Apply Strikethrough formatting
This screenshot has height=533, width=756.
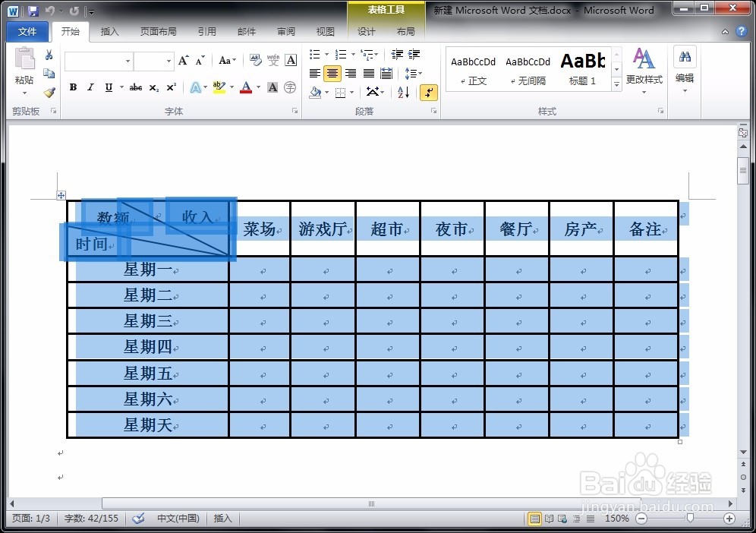(x=135, y=87)
